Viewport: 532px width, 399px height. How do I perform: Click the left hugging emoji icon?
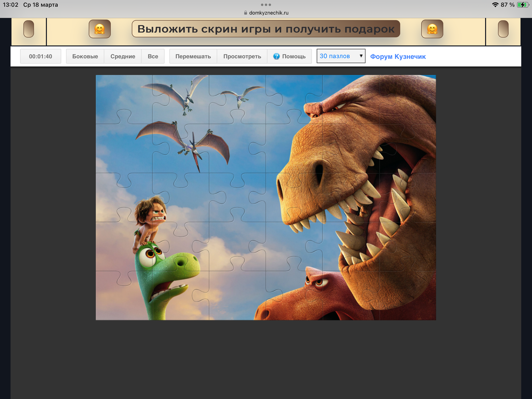pyautogui.click(x=100, y=29)
